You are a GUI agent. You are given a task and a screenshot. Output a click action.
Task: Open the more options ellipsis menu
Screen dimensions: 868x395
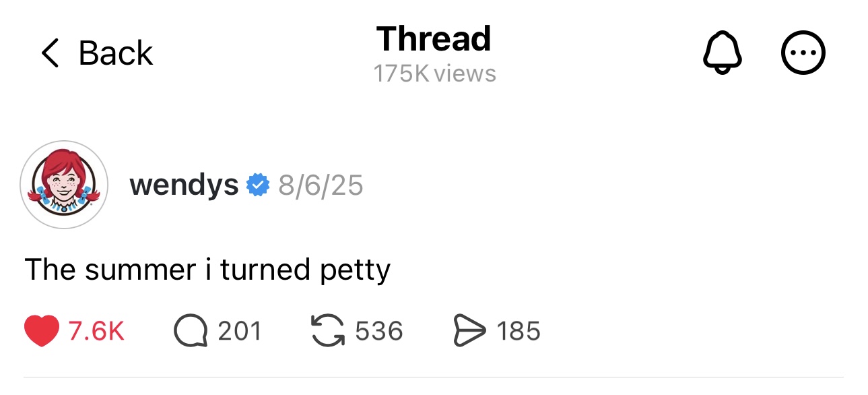pos(803,53)
